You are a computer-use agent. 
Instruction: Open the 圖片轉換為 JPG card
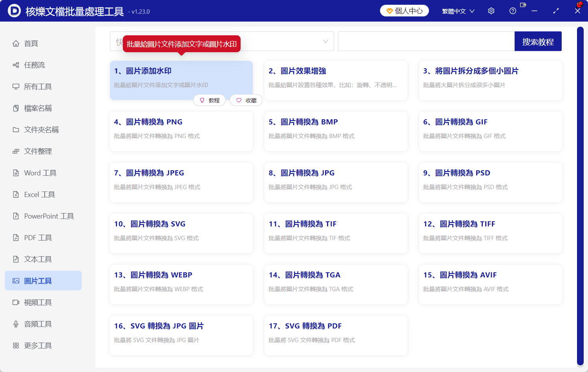point(336,182)
